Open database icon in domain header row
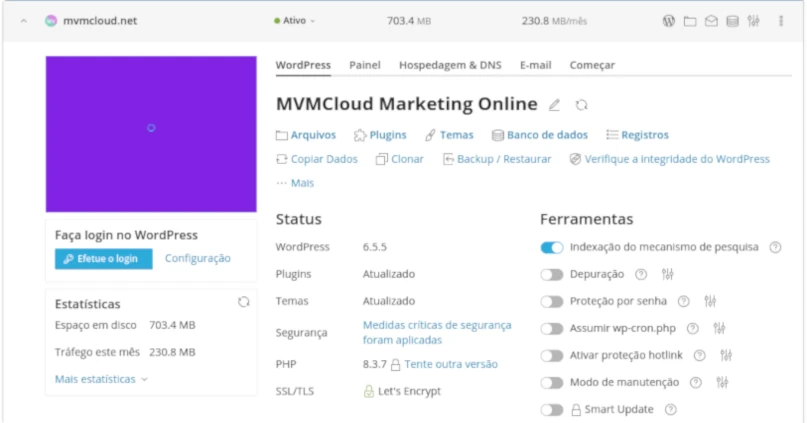Viewport: 807px width, 423px height. [732, 21]
